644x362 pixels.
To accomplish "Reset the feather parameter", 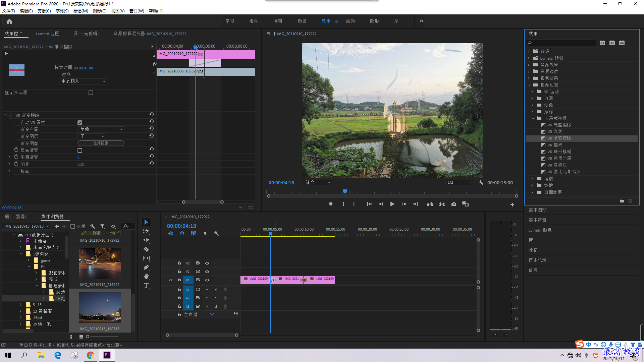I will (152, 164).
